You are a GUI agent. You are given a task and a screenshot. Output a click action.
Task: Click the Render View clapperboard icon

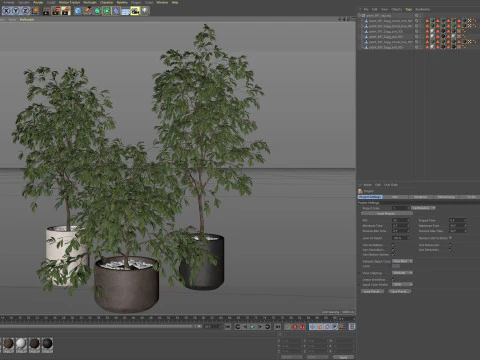[x=46, y=11]
